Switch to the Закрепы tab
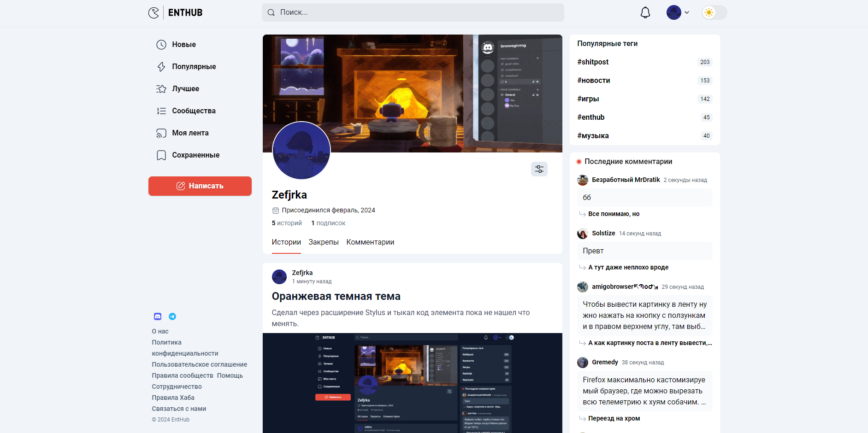868x433 pixels. pos(324,242)
